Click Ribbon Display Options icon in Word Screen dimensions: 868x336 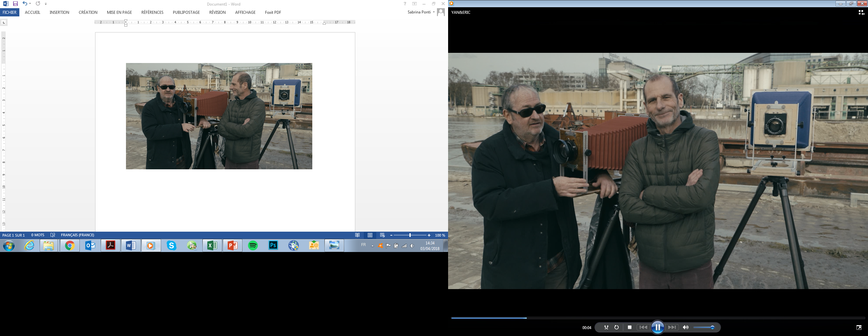(x=414, y=4)
